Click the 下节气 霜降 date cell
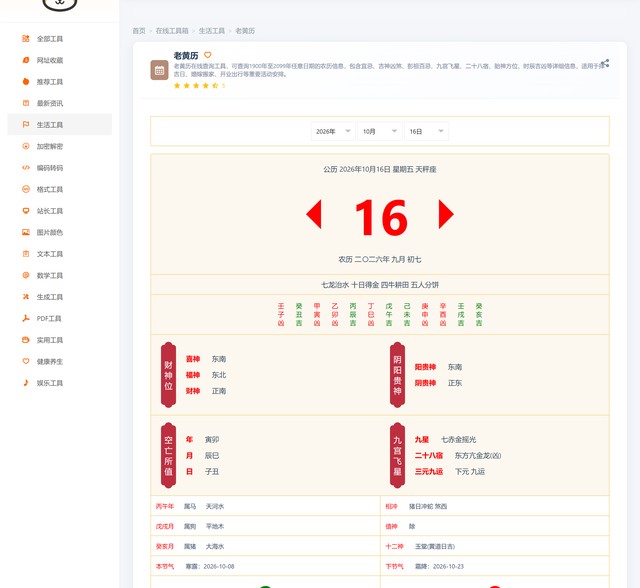 click(x=495, y=566)
